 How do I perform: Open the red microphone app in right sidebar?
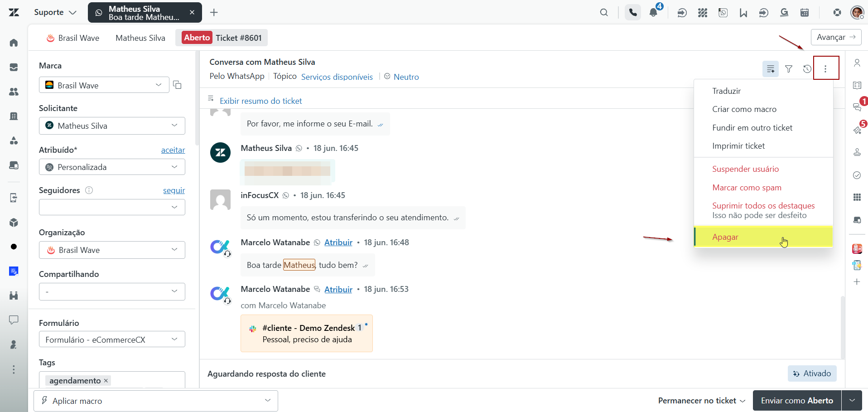pyautogui.click(x=857, y=248)
